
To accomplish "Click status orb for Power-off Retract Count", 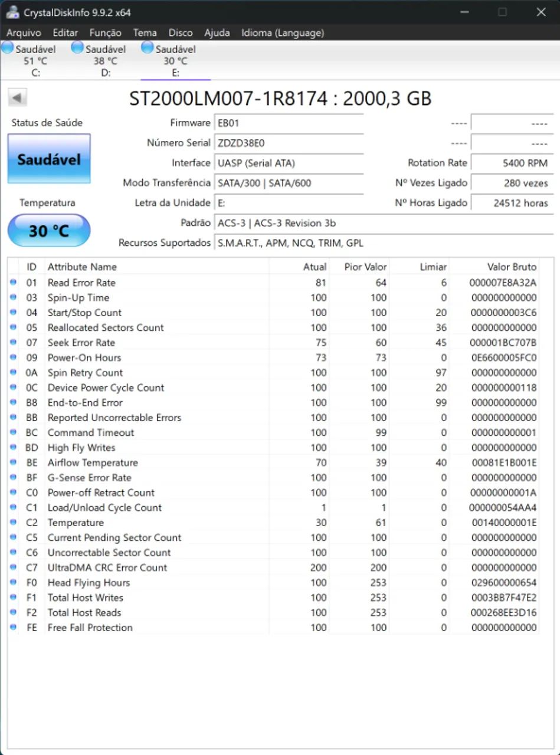I will click(x=14, y=493).
